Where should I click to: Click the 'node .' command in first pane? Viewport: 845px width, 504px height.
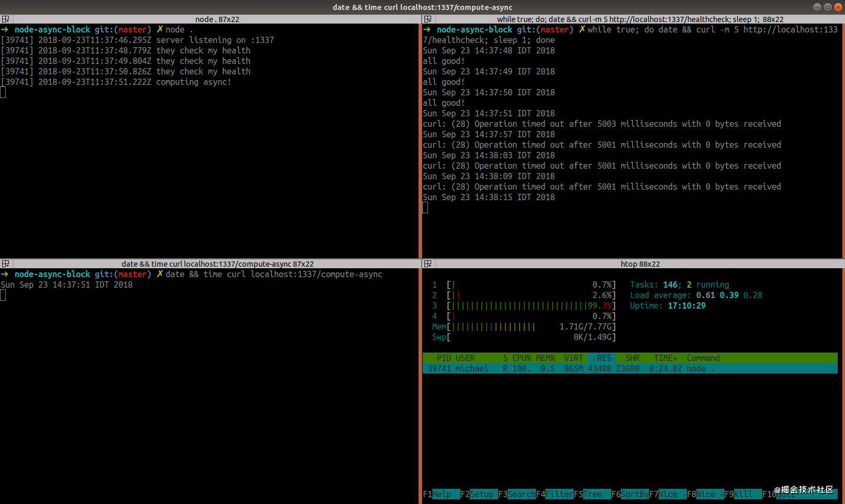pos(179,29)
